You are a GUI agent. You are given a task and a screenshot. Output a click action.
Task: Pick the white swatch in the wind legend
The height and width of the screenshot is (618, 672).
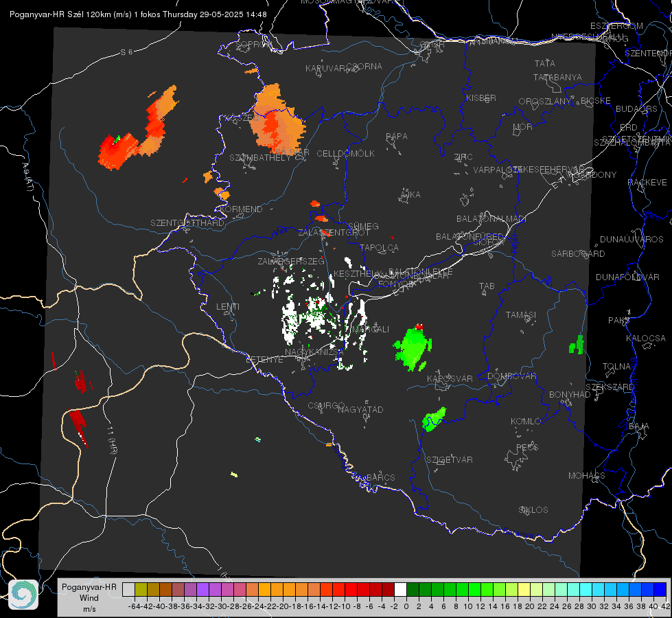pos(400,589)
